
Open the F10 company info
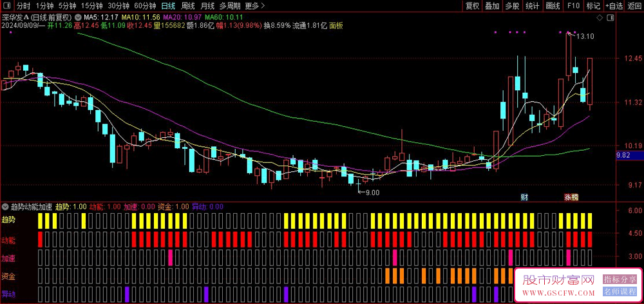tap(573, 6)
